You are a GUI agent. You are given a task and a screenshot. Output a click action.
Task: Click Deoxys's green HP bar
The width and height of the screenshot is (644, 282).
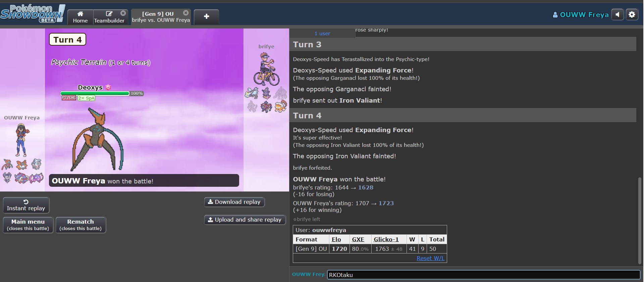click(x=95, y=94)
